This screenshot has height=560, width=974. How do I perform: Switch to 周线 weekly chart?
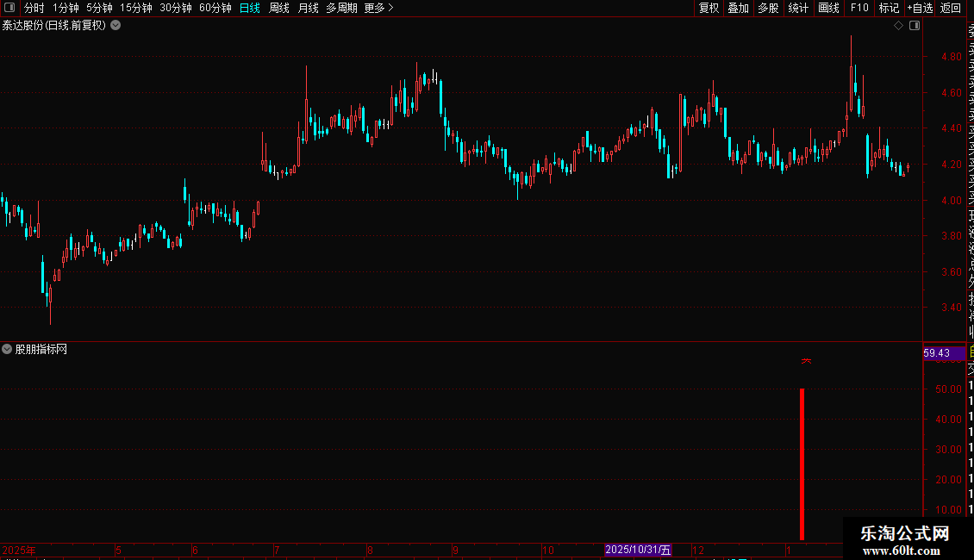(x=279, y=8)
